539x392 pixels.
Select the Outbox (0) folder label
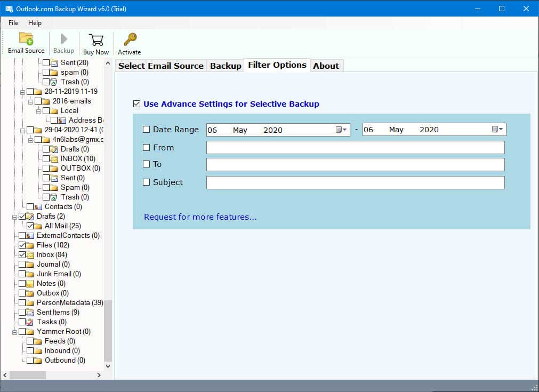[x=53, y=293]
